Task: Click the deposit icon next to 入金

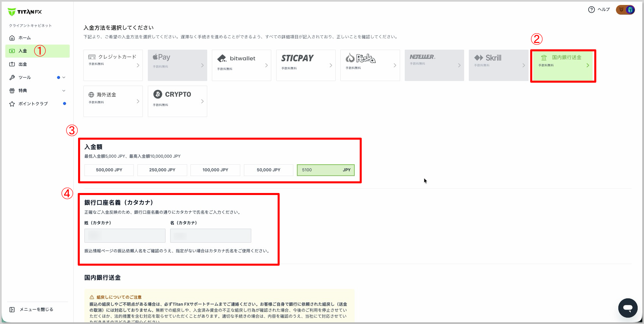Action: (12, 51)
